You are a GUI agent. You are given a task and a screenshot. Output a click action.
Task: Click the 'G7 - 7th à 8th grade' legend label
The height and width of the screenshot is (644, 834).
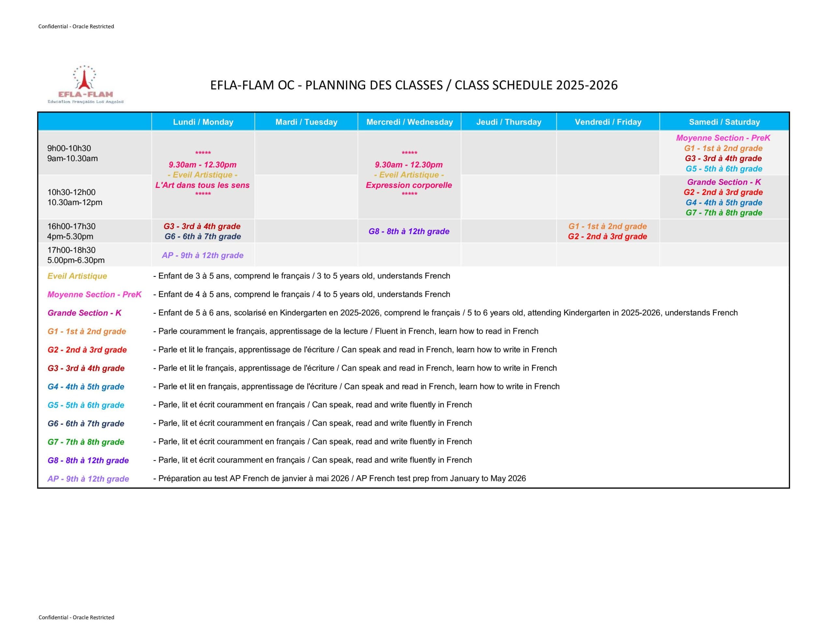(86, 442)
